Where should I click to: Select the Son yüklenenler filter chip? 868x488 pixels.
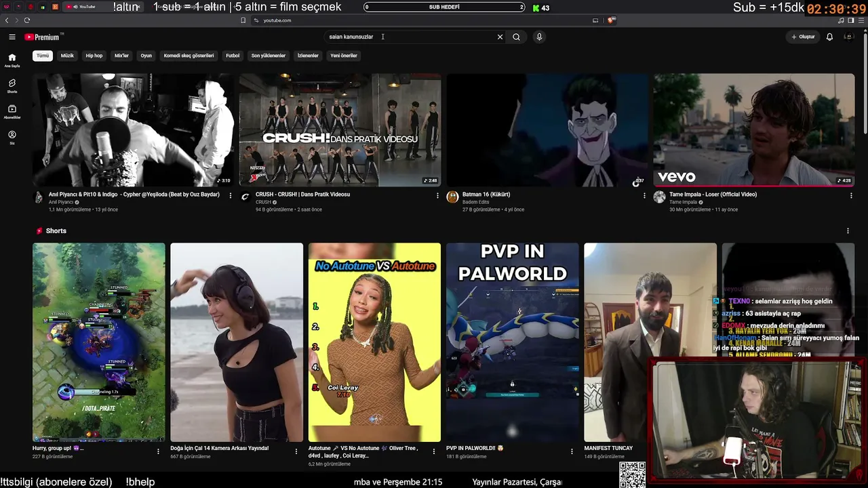(x=269, y=56)
